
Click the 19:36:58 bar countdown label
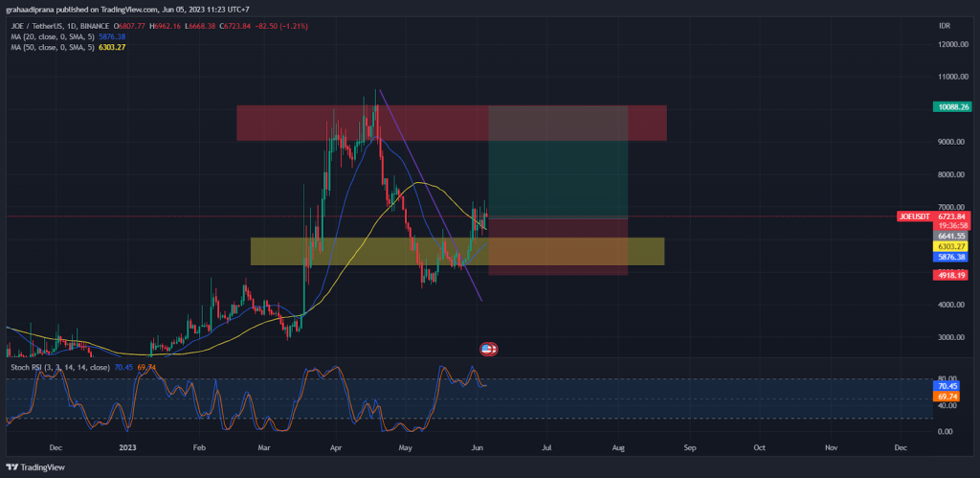952,226
